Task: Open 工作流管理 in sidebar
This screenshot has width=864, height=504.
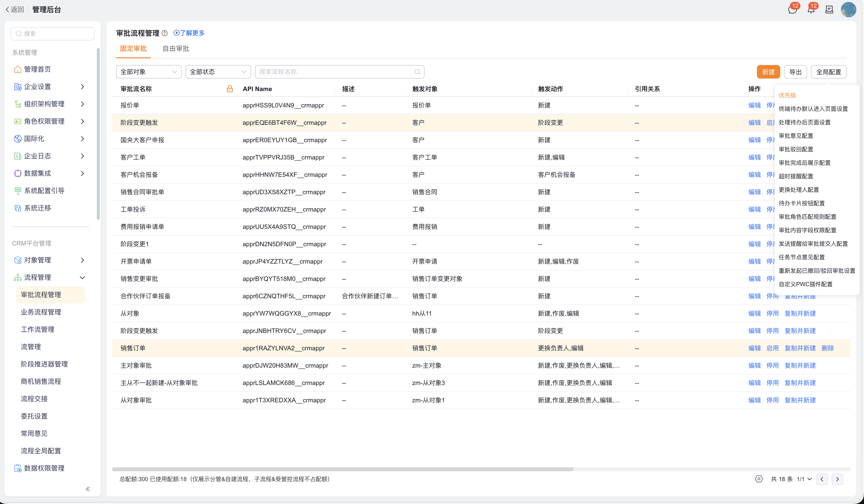Action: [x=37, y=330]
